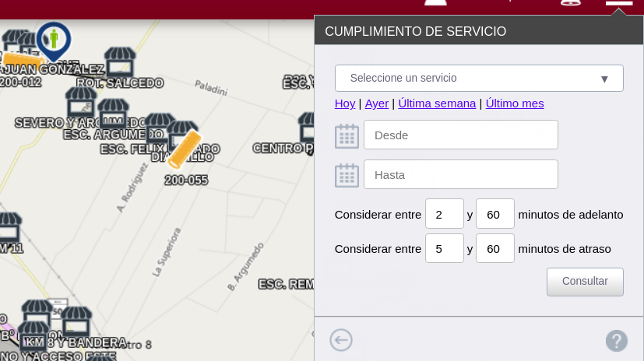Viewport: 644px width, 361px height.
Task: Click the SEVERO Y ARGUMEDO stop marker
Action: click(x=80, y=101)
